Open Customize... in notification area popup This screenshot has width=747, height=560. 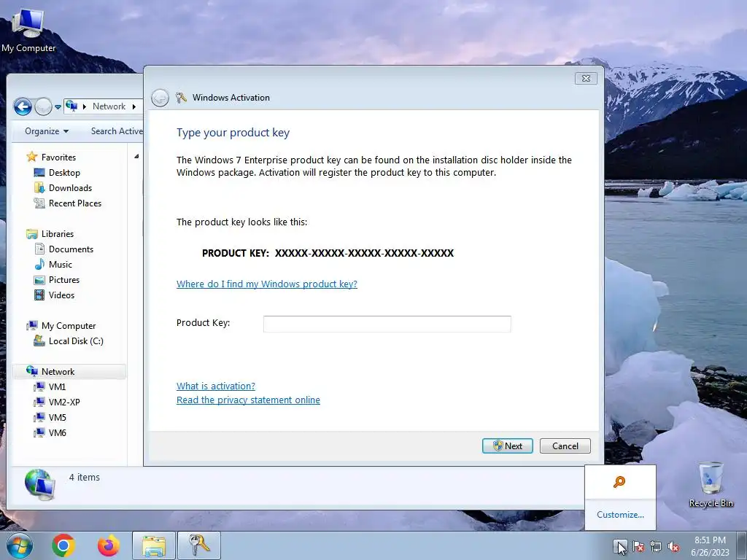pyautogui.click(x=620, y=515)
